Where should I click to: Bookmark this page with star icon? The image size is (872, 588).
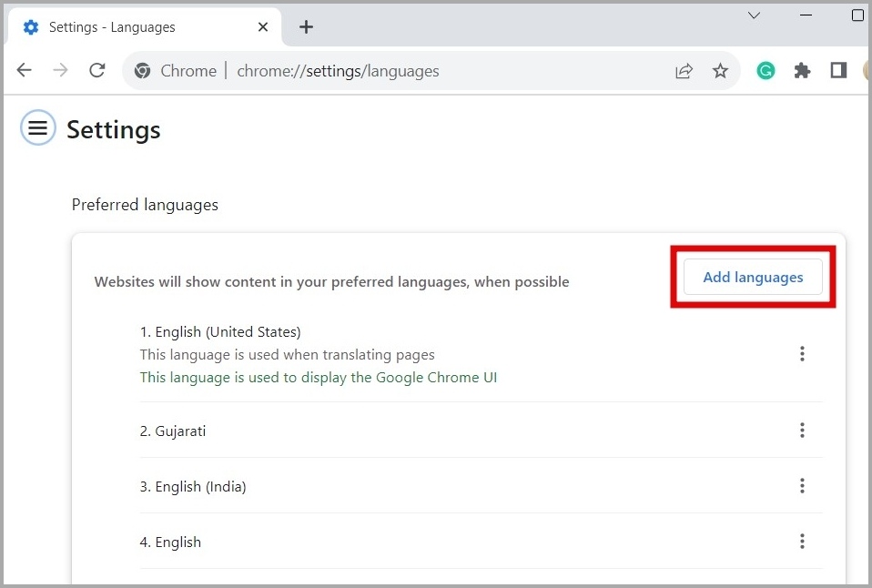720,71
